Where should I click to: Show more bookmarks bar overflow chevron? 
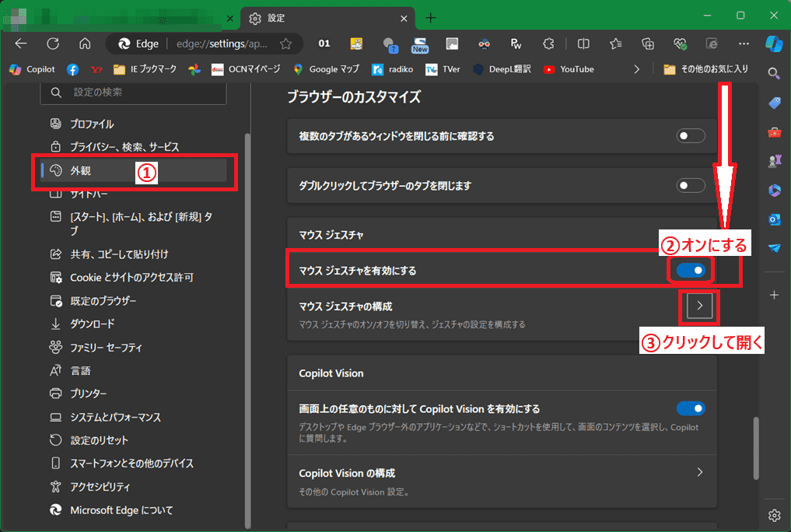(x=637, y=69)
